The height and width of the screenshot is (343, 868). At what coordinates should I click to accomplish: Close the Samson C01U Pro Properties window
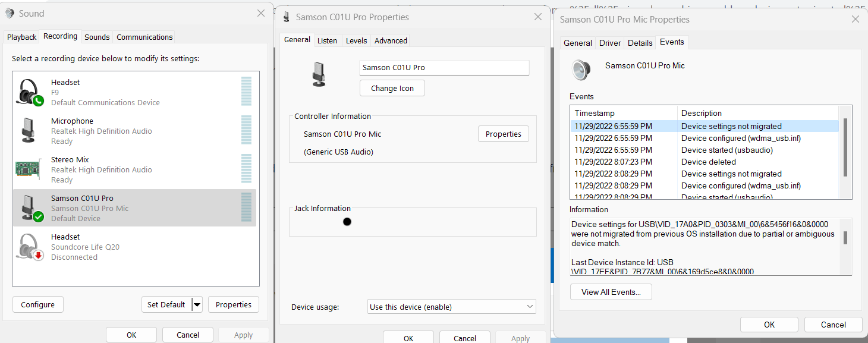point(538,17)
